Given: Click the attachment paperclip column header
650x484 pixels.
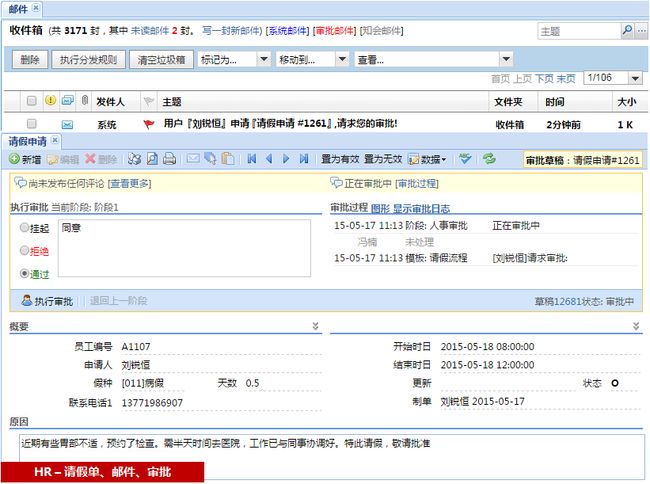Looking at the screenshot, I should coord(85,100).
